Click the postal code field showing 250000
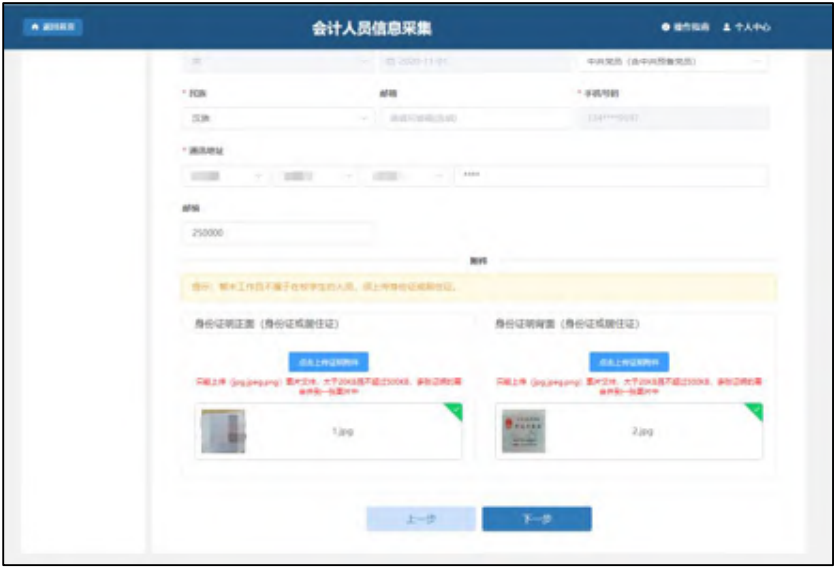Screen dimensions: 835x570 [278, 232]
